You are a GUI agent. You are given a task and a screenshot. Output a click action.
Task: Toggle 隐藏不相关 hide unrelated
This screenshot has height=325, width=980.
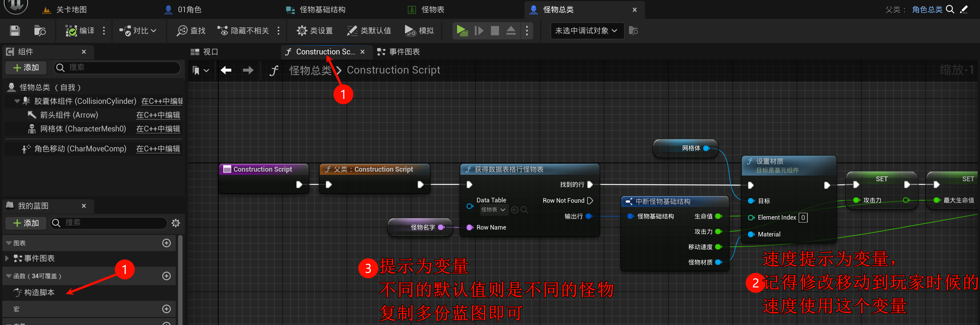[243, 31]
